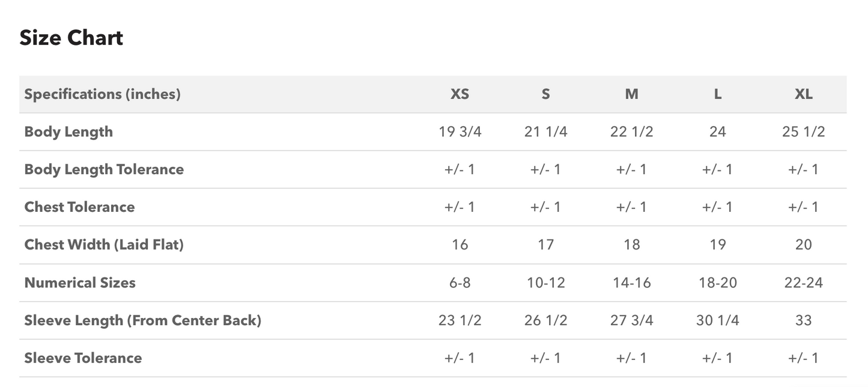The width and height of the screenshot is (868, 387).
Task: Click the XL chest width value 20
Action: (x=803, y=245)
